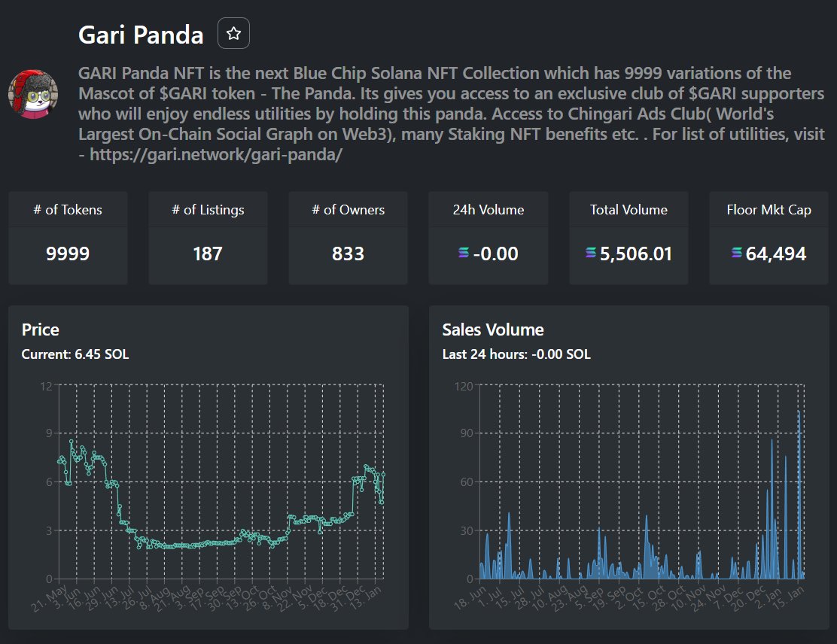The width and height of the screenshot is (837, 644).
Task: Click the Gari Panda collection avatar image
Action: coord(33,94)
